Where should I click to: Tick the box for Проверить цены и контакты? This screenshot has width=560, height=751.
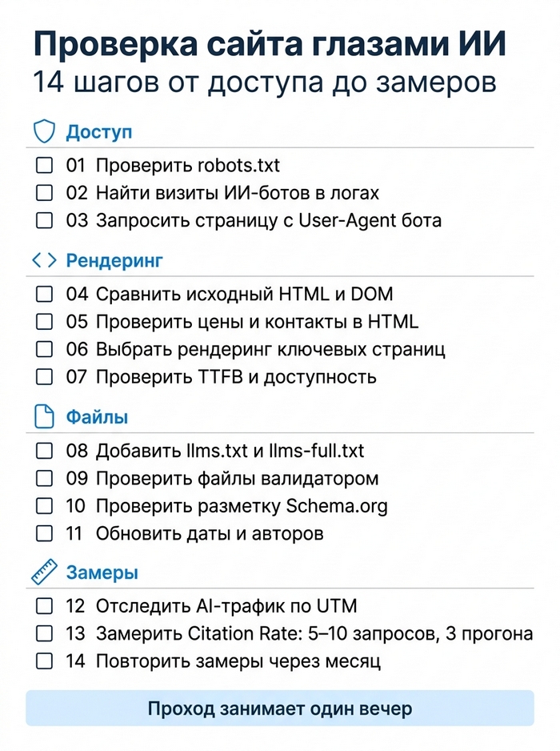[x=45, y=322]
